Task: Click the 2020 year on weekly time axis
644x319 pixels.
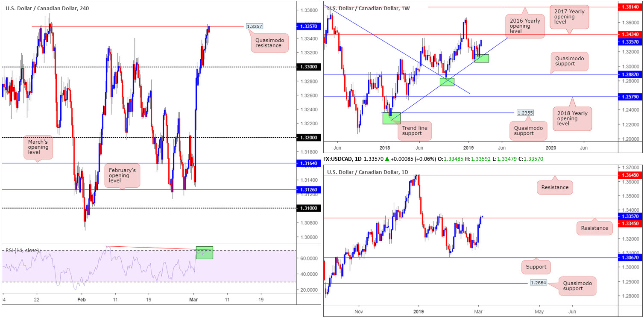Action: (x=551, y=147)
